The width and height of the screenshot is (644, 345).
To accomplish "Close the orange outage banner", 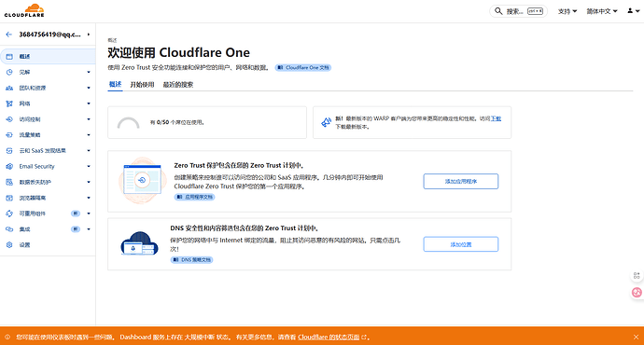I will coord(636,338).
